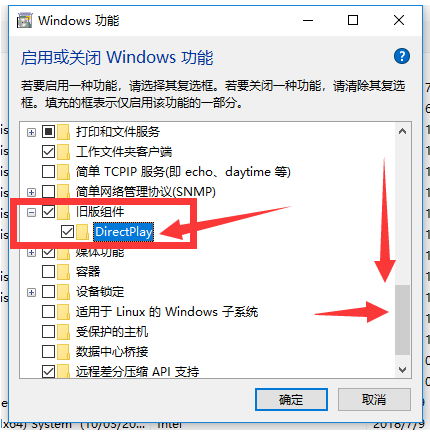Click the folder icon beside 工作文件夹客户端
430x435 pixels.
point(63,152)
